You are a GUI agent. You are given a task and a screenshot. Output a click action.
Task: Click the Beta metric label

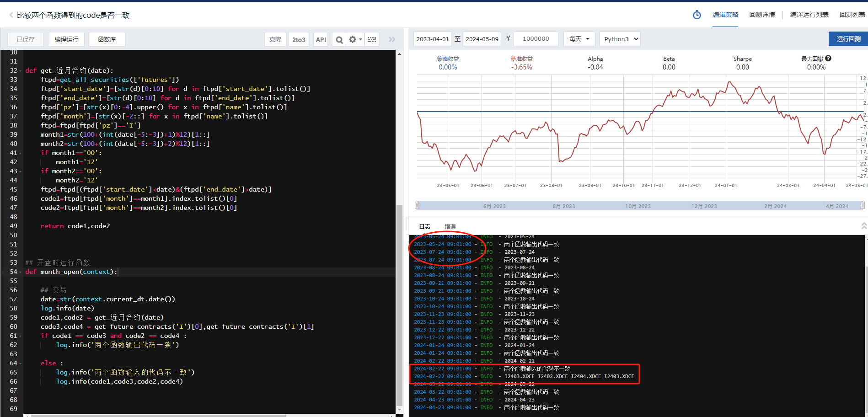click(669, 59)
